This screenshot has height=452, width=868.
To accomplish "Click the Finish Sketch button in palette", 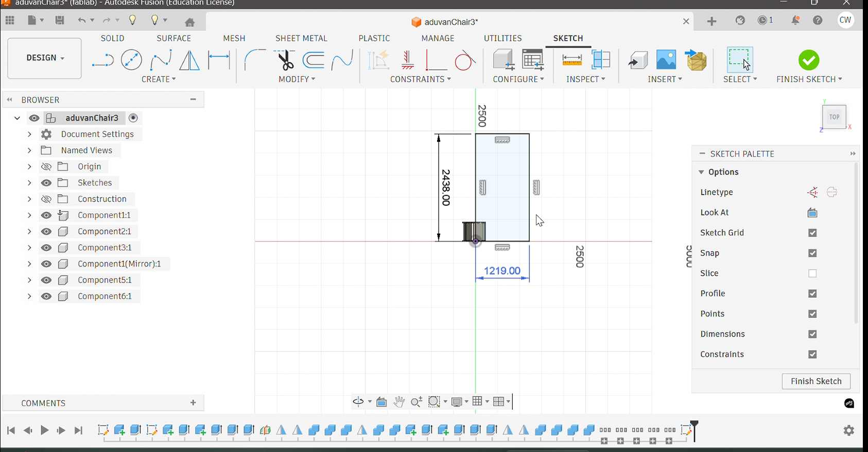I will click(x=816, y=381).
